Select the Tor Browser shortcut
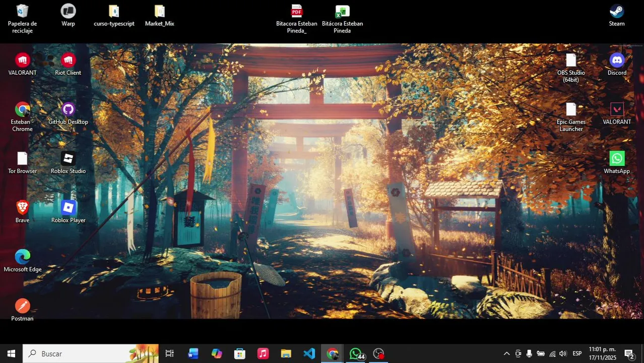 coord(22,163)
